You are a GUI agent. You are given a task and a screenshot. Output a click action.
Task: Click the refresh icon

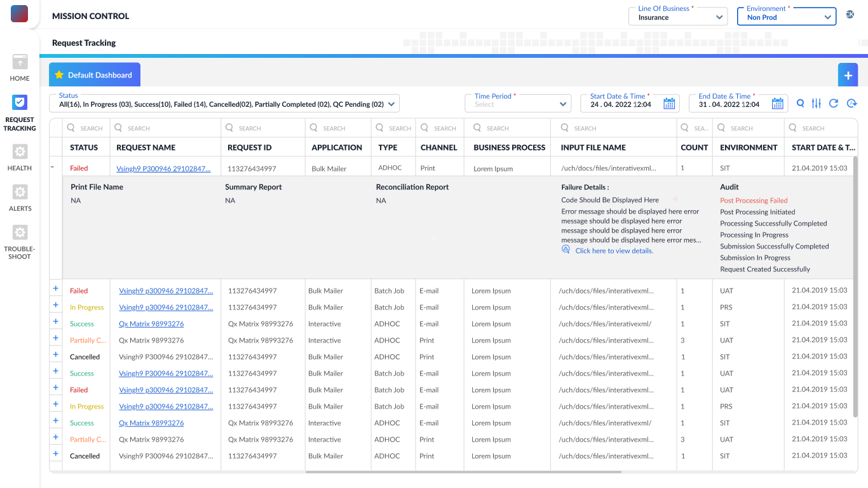[834, 104]
